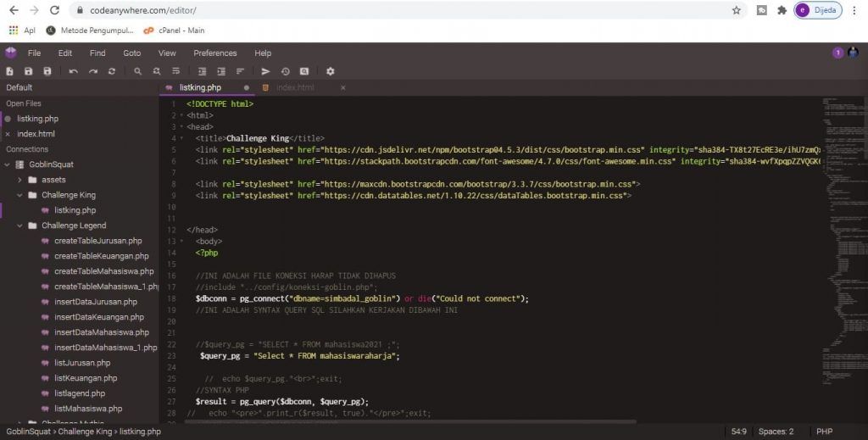Click the Undo arrow in toolbar
This screenshot has height=440, width=868.
tap(74, 72)
